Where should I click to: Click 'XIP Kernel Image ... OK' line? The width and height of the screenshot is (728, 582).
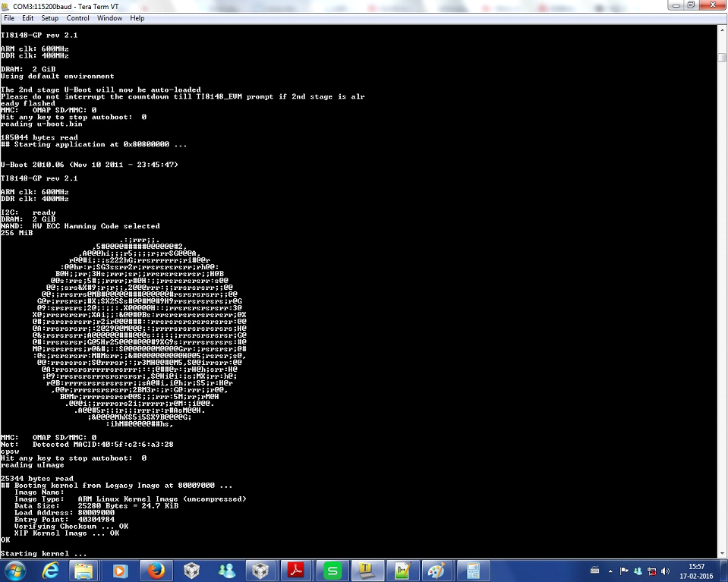(x=66, y=533)
